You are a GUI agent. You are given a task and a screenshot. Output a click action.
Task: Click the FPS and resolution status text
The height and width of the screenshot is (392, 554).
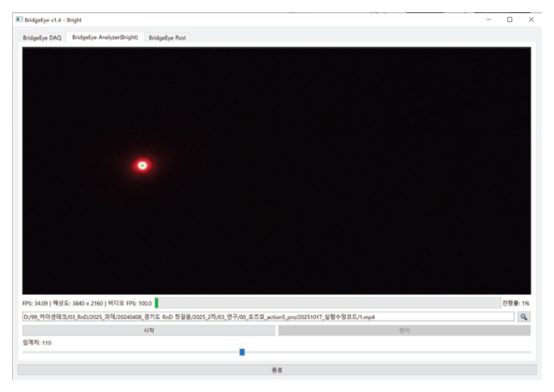(x=87, y=304)
